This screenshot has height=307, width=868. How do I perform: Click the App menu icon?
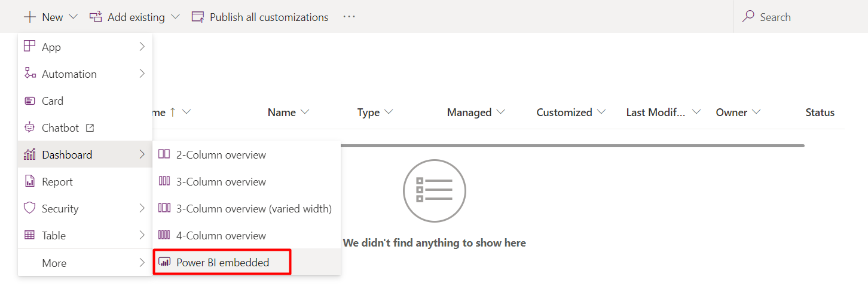[29, 47]
